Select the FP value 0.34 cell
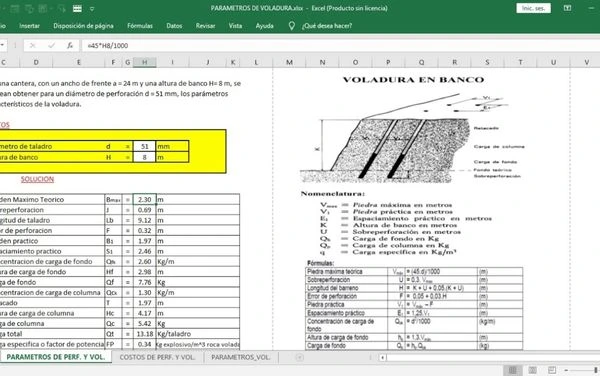The width and height of the screenshot is (600, 376). [144, 344]
